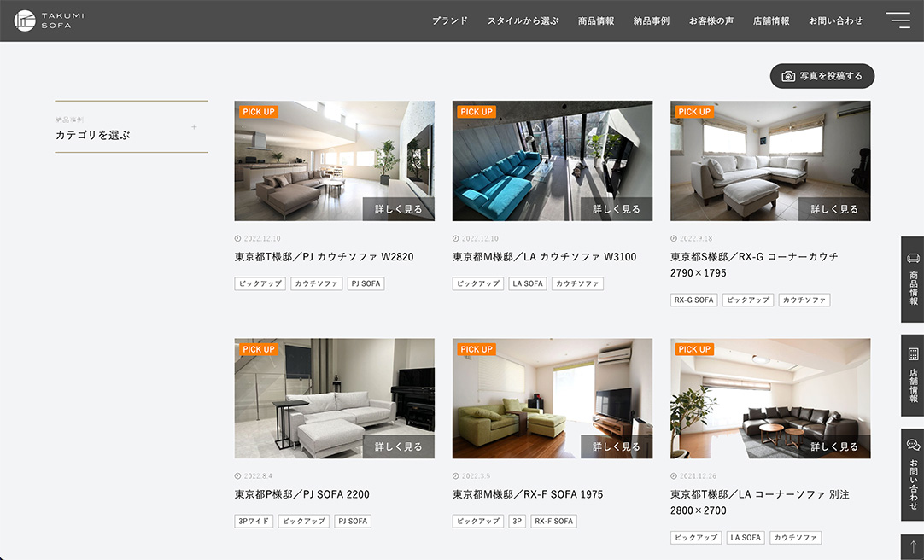924x560 pixels.
Task: Select 納品事例 in the navigation bar
Action: 652,20
